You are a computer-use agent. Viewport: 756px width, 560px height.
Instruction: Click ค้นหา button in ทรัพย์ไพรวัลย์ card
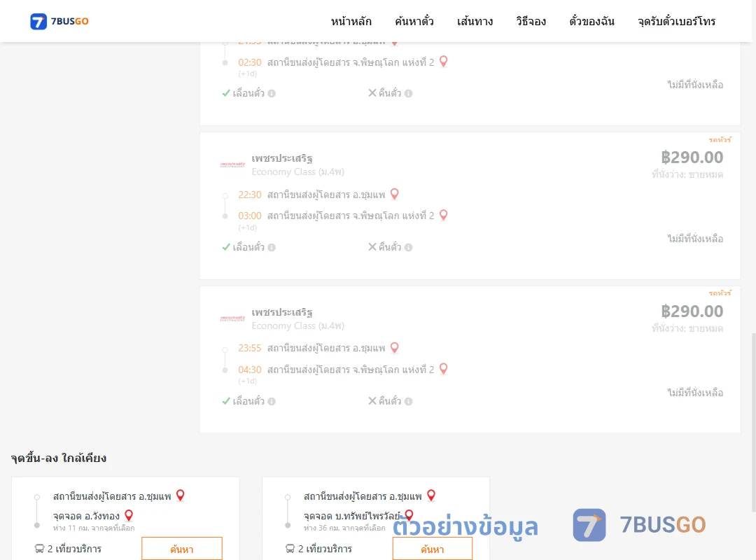[433, 549]
